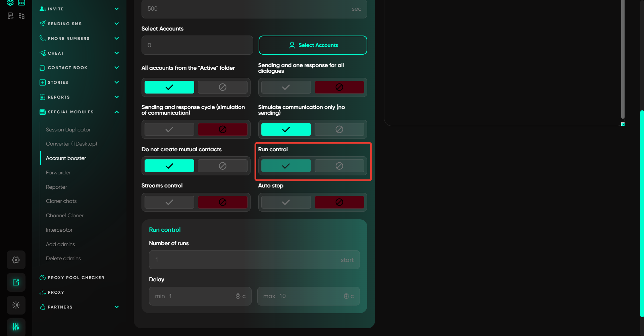The width and height of the screenshot is (644, 336).
Task: Open the Channel Cloner module
Action: (64, 216)
